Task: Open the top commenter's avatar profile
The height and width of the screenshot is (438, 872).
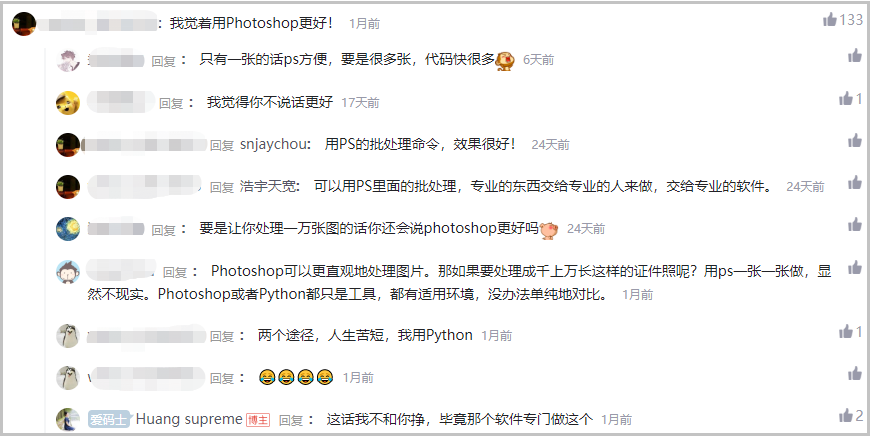Action: click(24, 24)
